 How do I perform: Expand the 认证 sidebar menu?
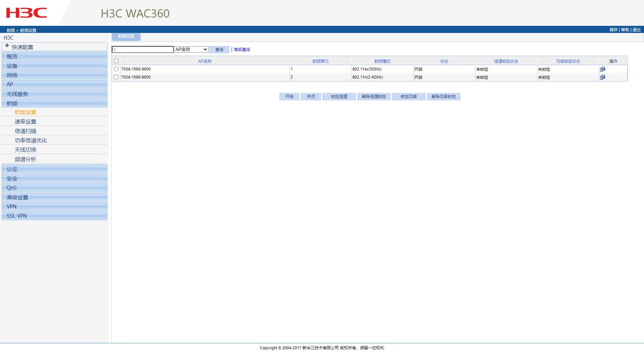(x=54, y=169)
